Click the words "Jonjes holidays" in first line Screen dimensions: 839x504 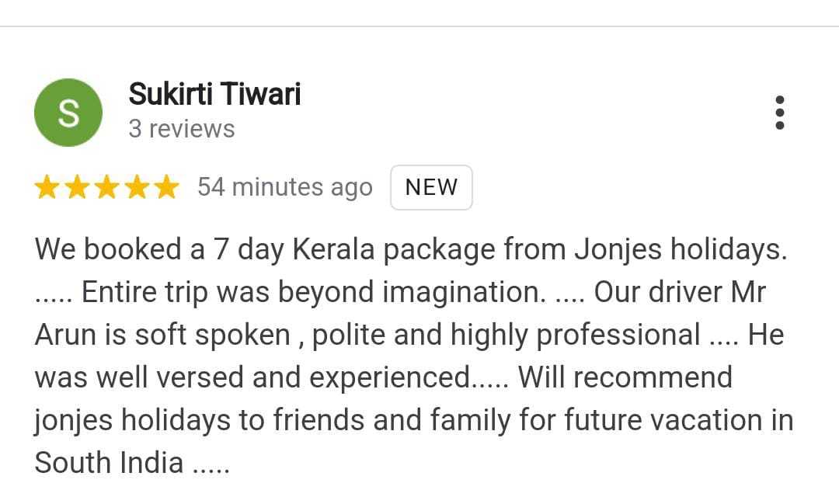coord(680,250)
